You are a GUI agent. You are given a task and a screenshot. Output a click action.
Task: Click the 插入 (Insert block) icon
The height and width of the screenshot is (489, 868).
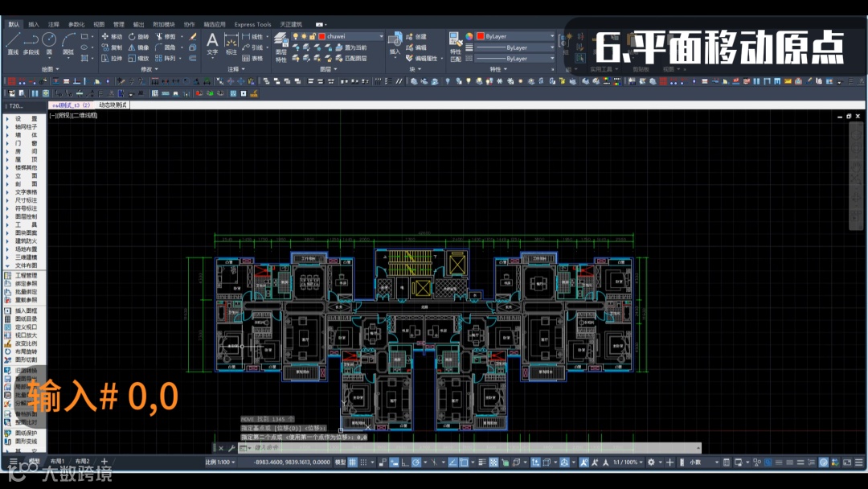395,43
